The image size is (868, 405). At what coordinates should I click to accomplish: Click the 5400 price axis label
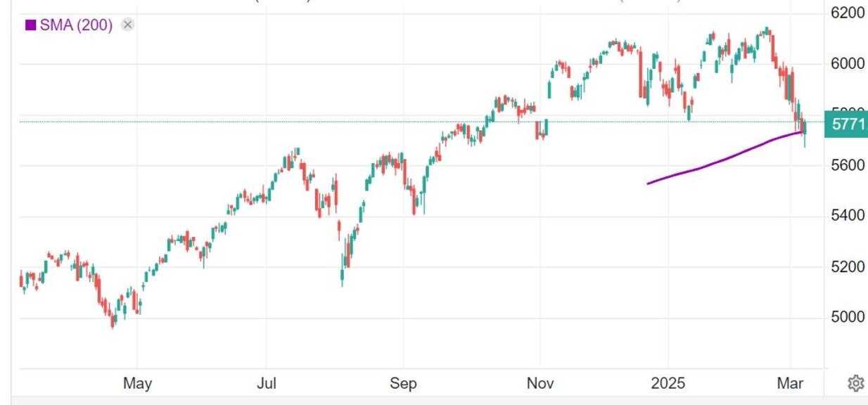(x=848, y=215)
